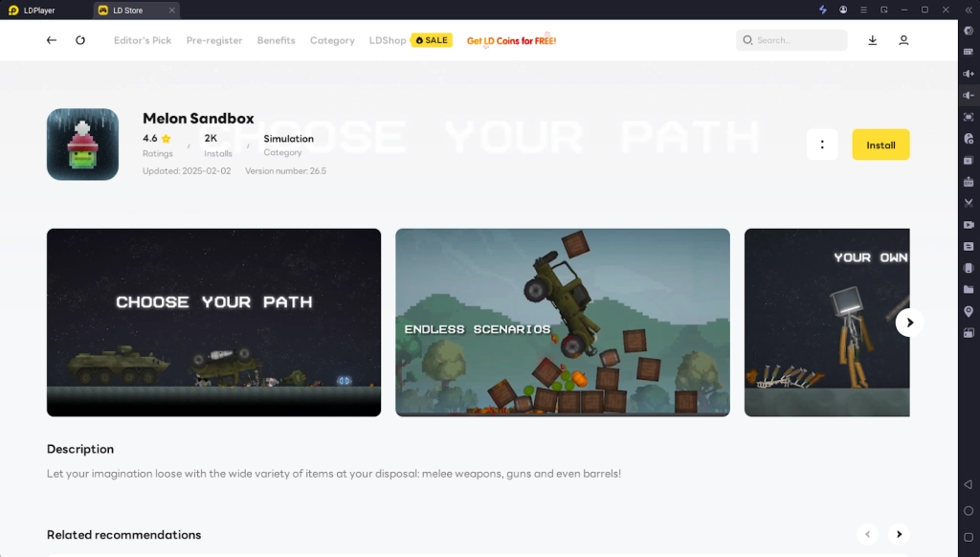Screen dimensions: 980x557
Task: Open the downloads icon in store header
Action: pyautogui.click(x=873, y=40)
